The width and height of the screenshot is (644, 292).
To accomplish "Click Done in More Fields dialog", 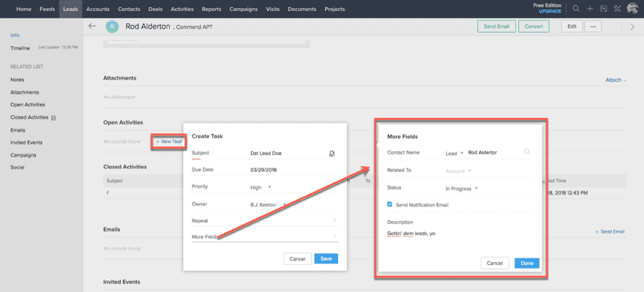I will point(526,263).
